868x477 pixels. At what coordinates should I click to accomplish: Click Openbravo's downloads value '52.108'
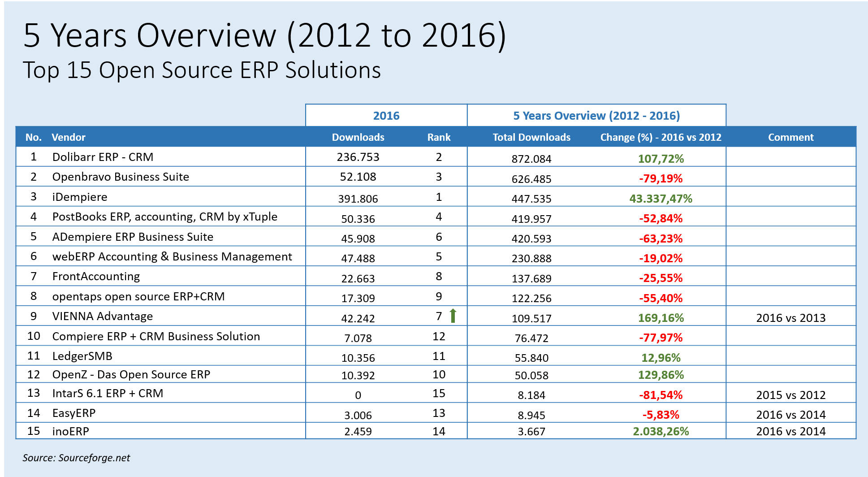[358, 177]
